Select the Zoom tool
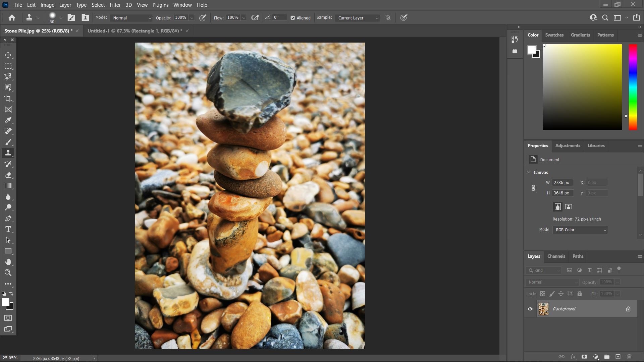The image size is (644, 362). tap(8, 273)
